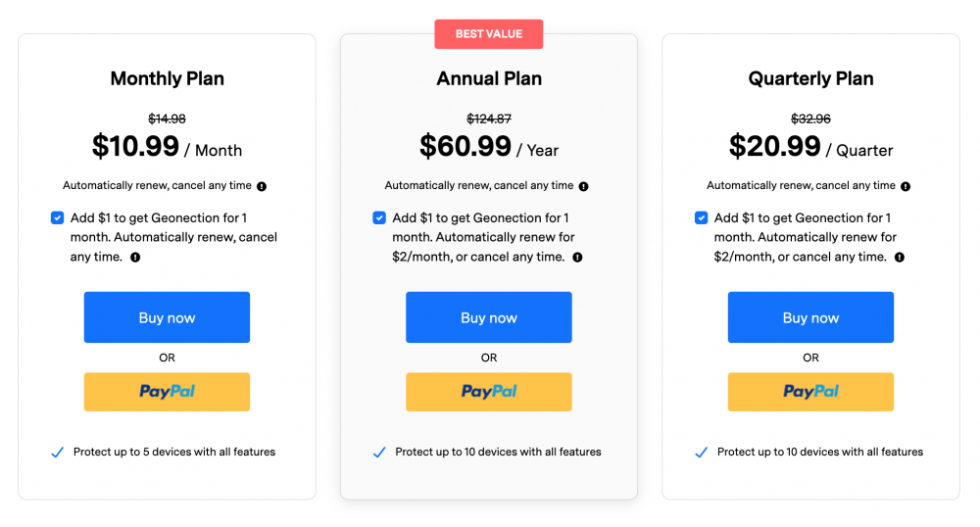
Task: Click checkmark icon in Annual Plan features
Action: click(378, 453)
